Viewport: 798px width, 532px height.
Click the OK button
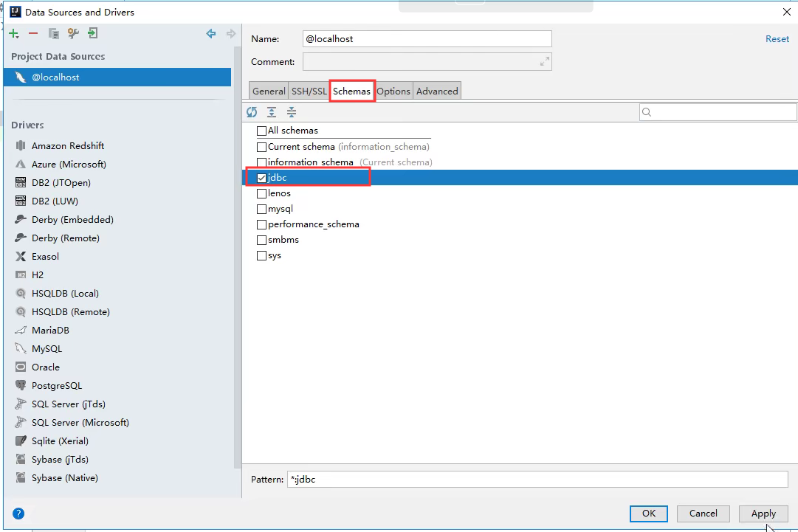649,514
